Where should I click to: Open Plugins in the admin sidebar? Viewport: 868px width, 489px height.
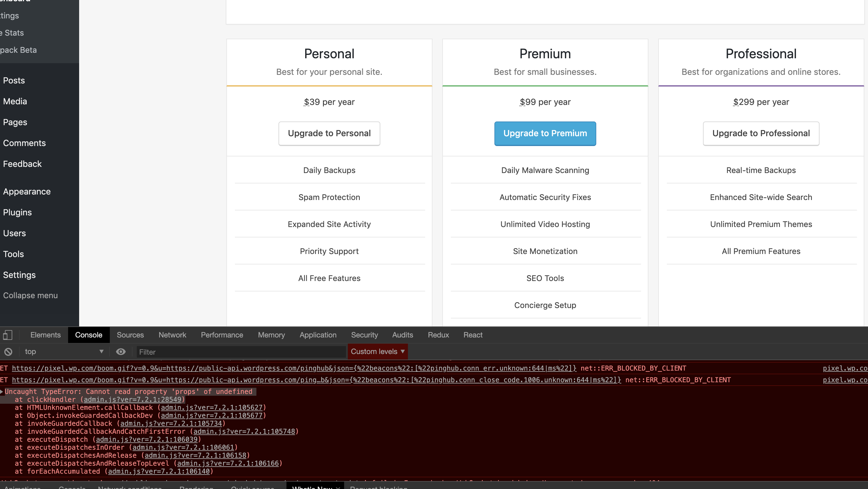point(17,212)
